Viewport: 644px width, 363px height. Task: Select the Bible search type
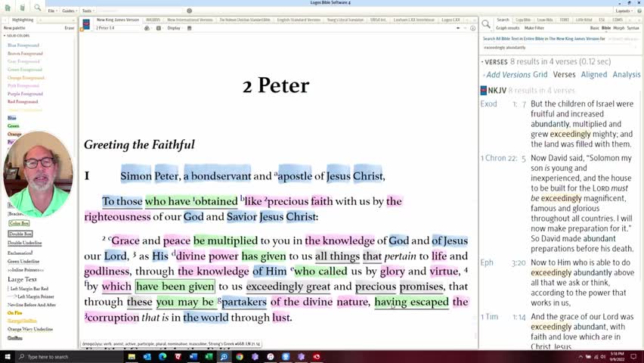pos(606,28)
